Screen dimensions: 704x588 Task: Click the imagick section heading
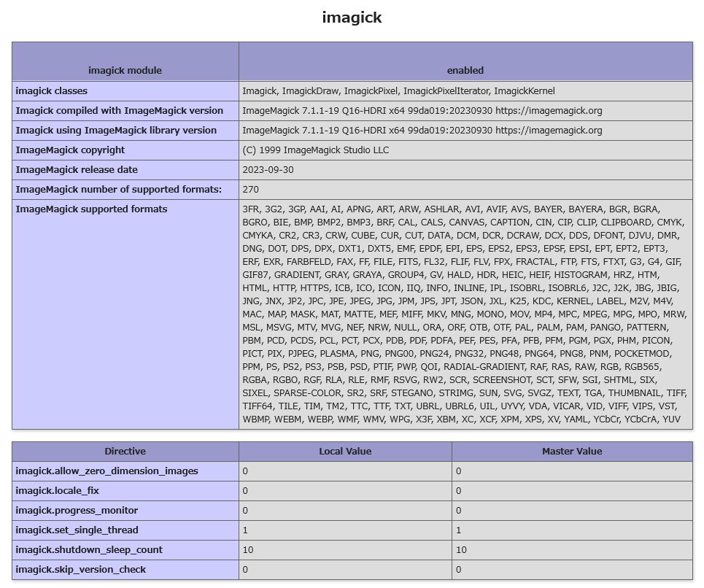[x=352, y=18]
